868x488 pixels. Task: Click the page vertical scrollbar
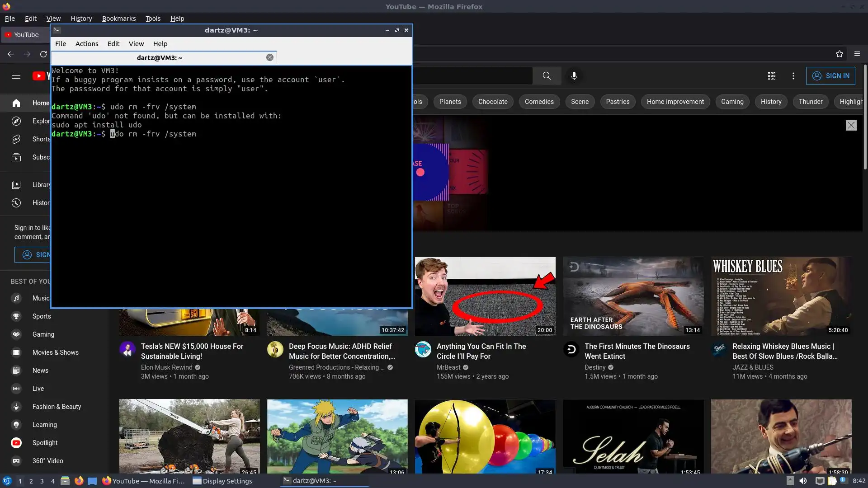865,117
